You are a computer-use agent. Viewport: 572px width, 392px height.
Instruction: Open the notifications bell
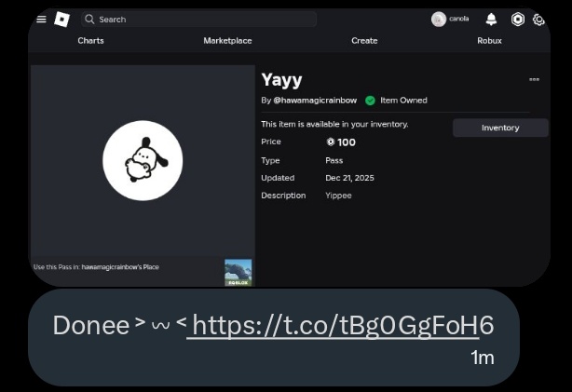coord(491,20)
